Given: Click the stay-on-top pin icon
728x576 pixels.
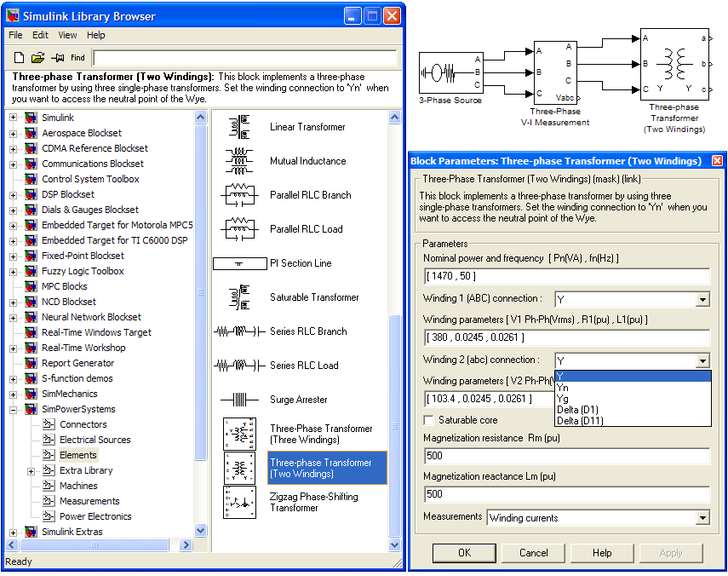Looking at the screenshot, I should click(x=58, y=58).
